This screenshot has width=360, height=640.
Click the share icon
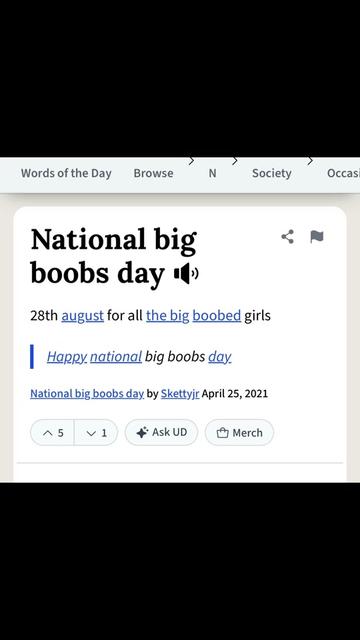click(x=287, y=237)
